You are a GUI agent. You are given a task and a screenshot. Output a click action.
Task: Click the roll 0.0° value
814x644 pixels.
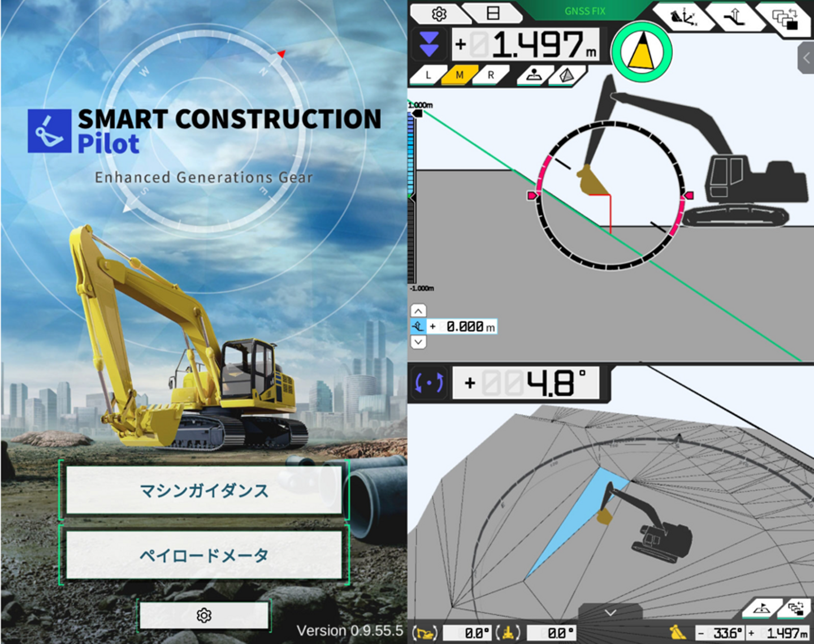pyautogui.click(x=551, y=633)
